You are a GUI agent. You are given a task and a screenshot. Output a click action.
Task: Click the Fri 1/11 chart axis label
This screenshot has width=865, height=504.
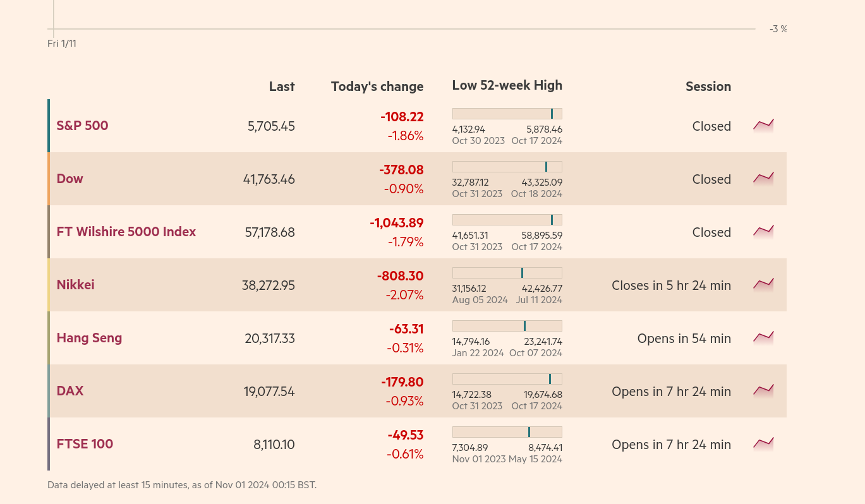(x=62, y=44)
